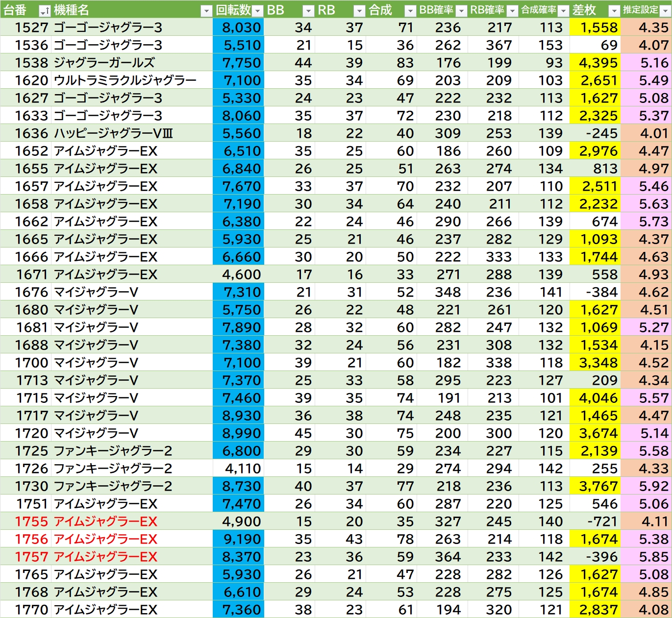This screenshot has width=672, height=618.
Task: Open the RB確率 column filter dropdown
Action: 512,11
